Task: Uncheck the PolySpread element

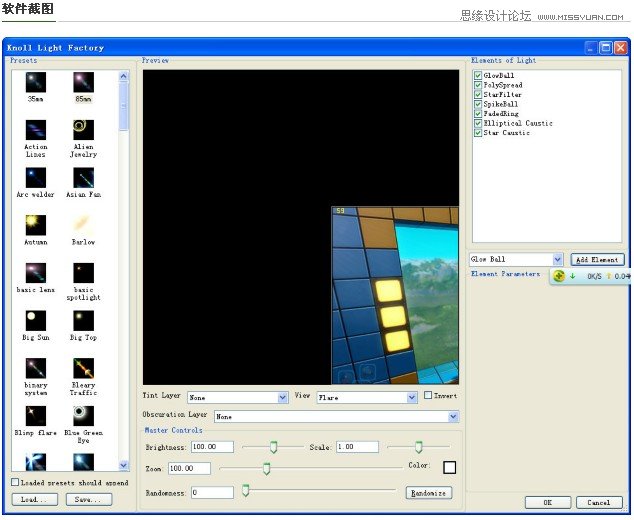Action: [x=478, y=85]
